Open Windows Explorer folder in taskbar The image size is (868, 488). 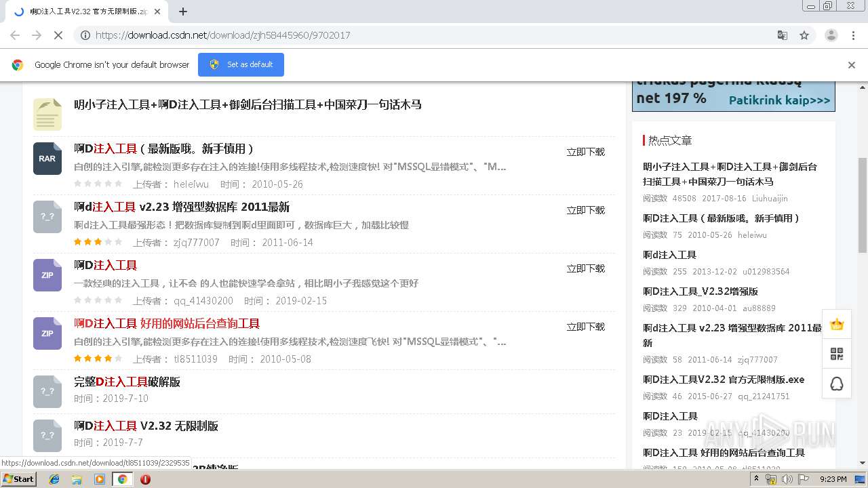pyautogui.click(x=77, y=479)
